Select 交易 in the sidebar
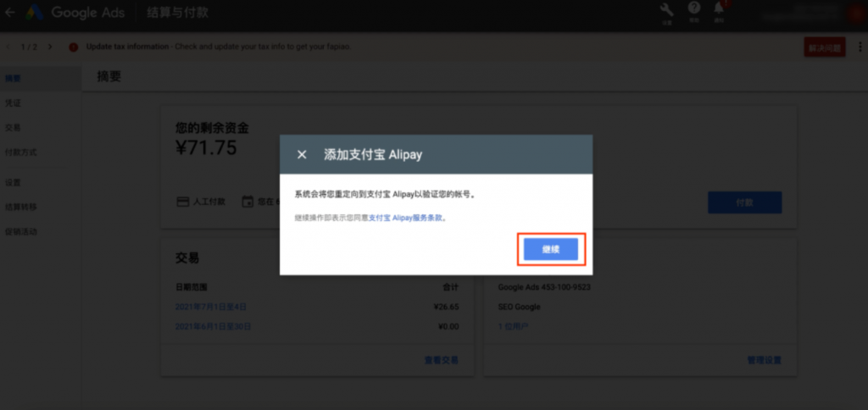Viewport: 868px width, 410px height. tap(13, 128)
